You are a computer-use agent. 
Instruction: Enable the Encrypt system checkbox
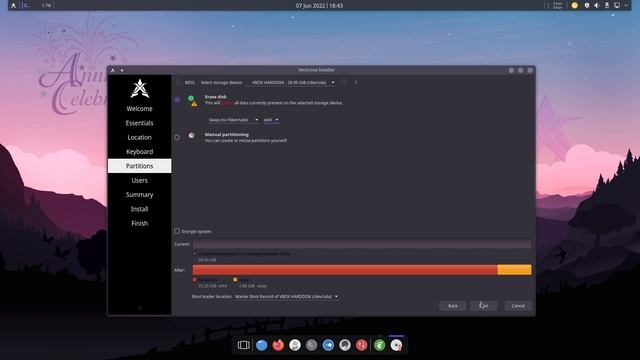coord(177,231)
